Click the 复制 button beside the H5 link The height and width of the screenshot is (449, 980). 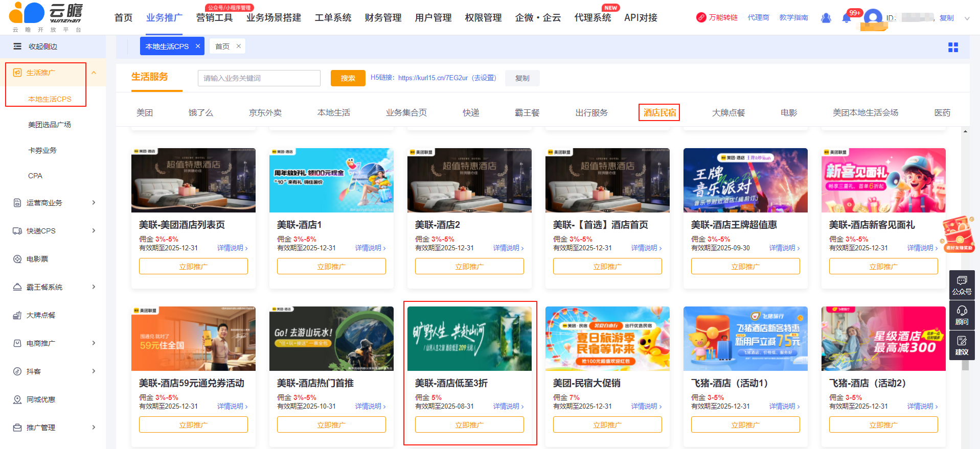[522, 78]
